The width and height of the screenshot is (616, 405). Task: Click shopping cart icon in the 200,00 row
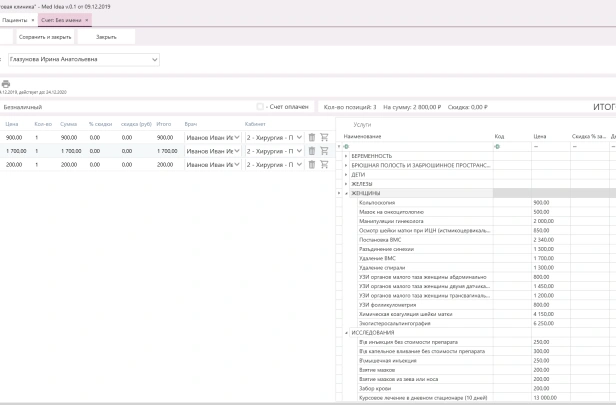pyautogui.click(x=324, y=164)
